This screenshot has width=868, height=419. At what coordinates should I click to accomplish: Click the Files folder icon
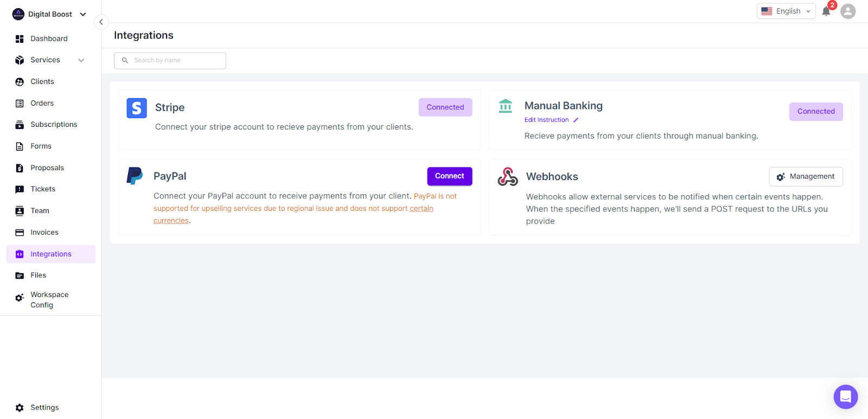[20, 275]
